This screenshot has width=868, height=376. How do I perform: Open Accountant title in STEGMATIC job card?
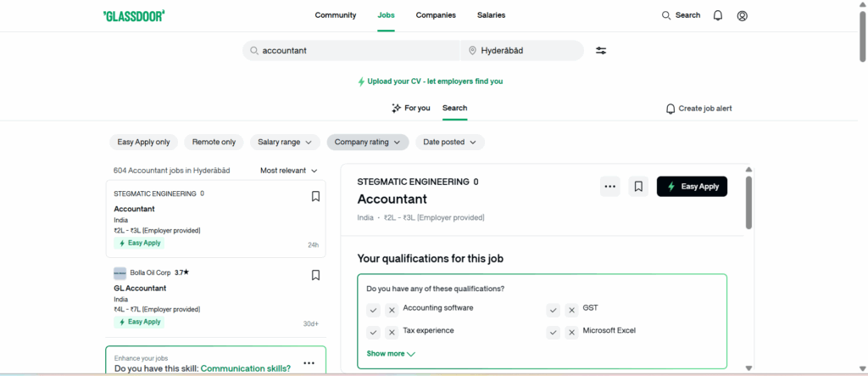[134, 209]
